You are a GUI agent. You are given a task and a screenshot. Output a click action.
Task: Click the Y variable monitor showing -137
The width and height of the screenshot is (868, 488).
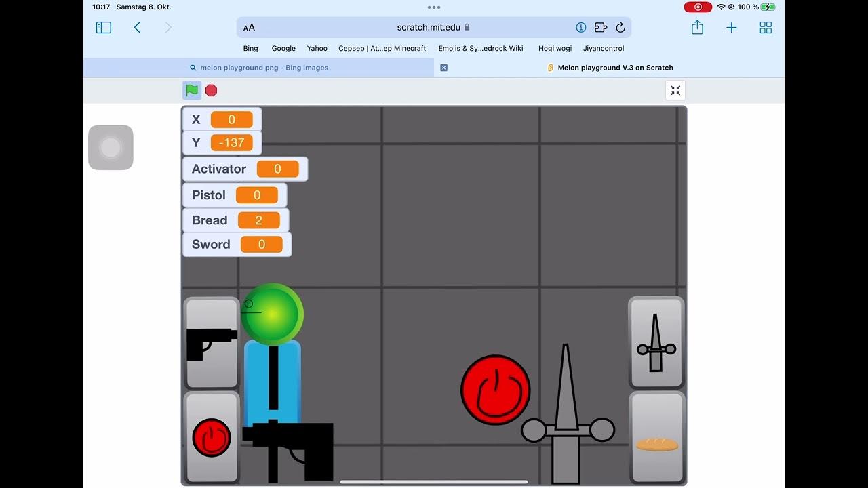tap(222, 142)
